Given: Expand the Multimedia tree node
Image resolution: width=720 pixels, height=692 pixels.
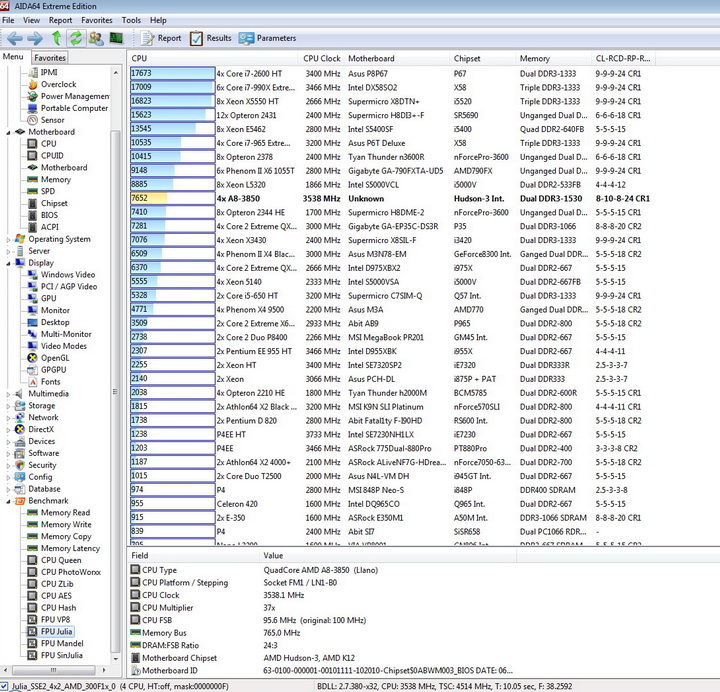Looking at the screenshot, I should (x=8, y=394).
